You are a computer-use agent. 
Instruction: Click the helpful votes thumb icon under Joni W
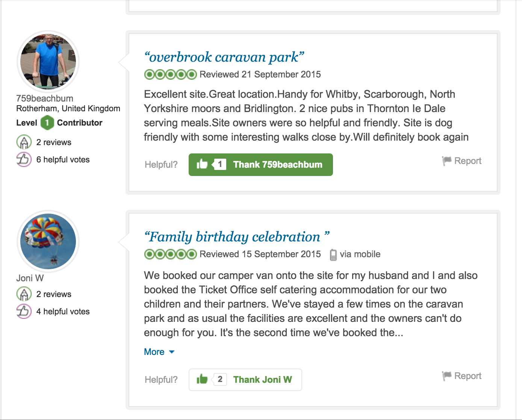pos(24,311)
